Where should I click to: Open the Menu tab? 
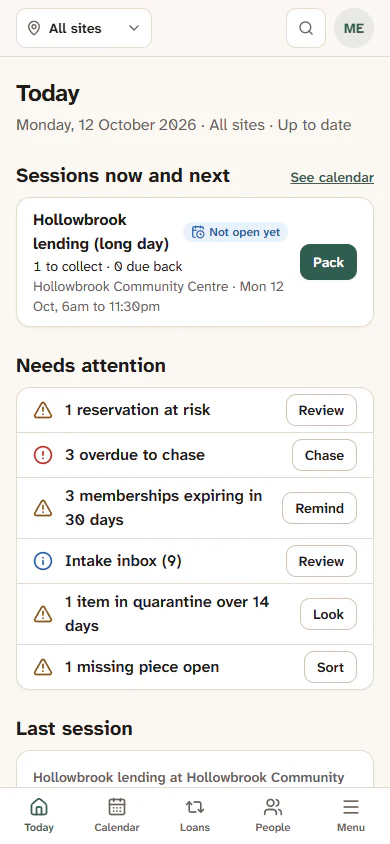(351, 815)
